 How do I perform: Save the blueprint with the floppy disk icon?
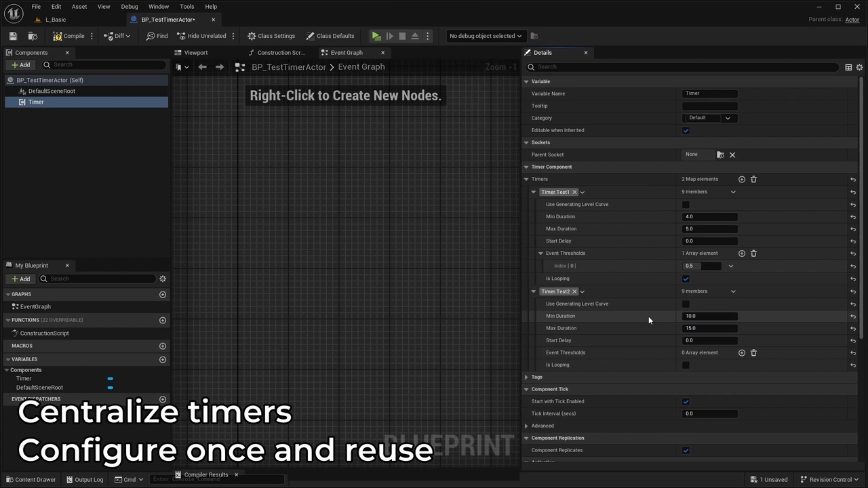pyautogui.click(x=12, y=36)
